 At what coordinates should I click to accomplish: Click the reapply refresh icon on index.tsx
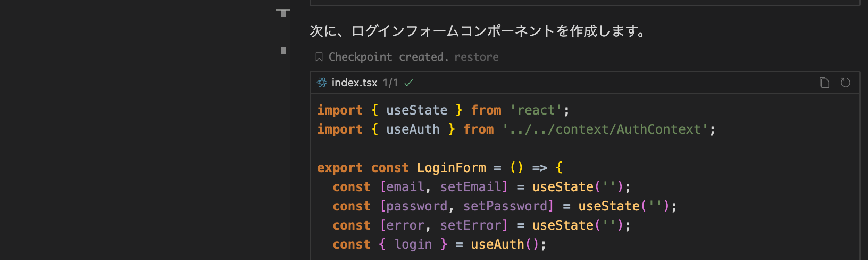click(845, 83)
